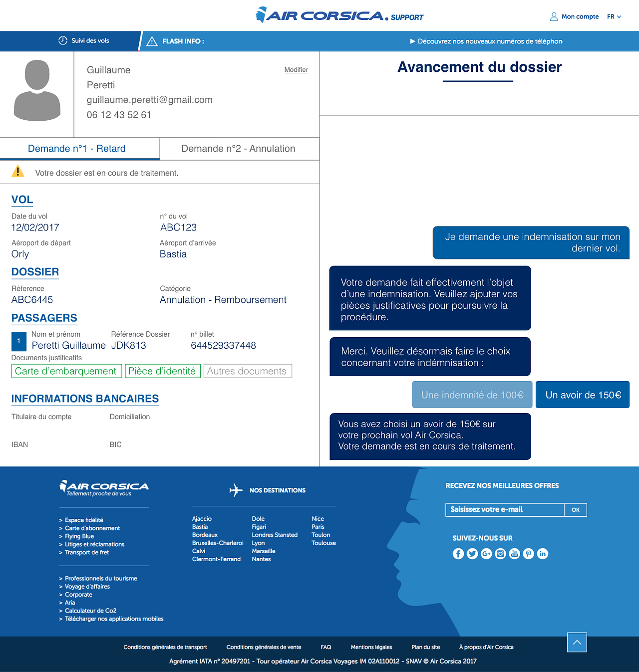Click the LinkedIn icon in footer

coord(543,554)
